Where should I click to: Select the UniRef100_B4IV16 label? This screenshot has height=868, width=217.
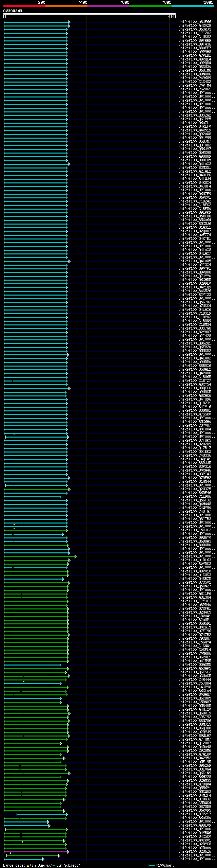click(195, 407)
